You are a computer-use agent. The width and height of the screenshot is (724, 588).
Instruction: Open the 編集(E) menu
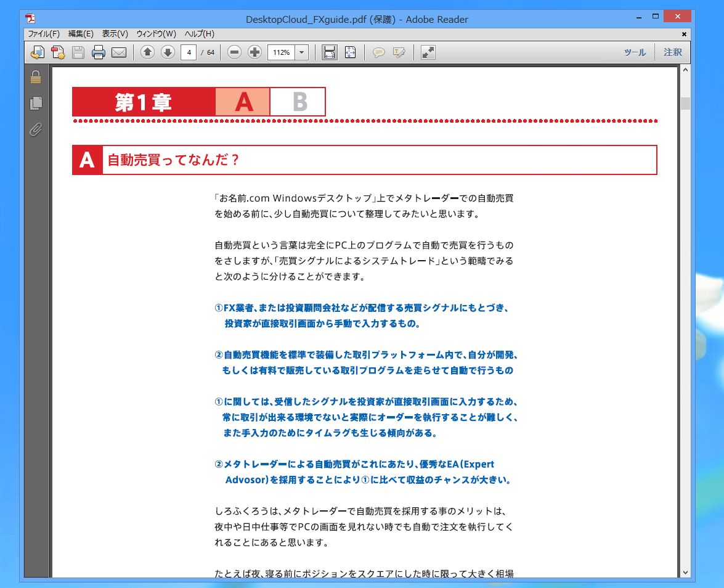81,34
